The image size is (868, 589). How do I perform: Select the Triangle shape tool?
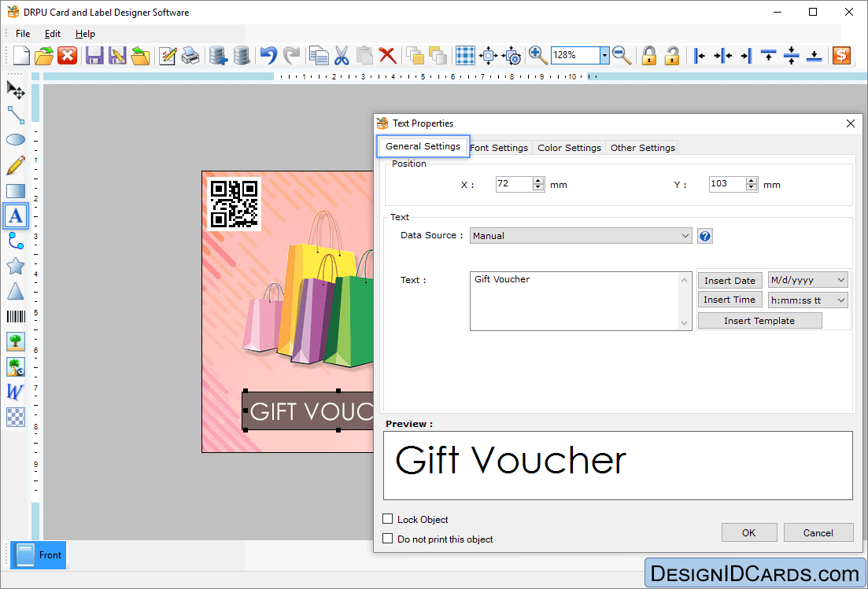coord(16,292)
